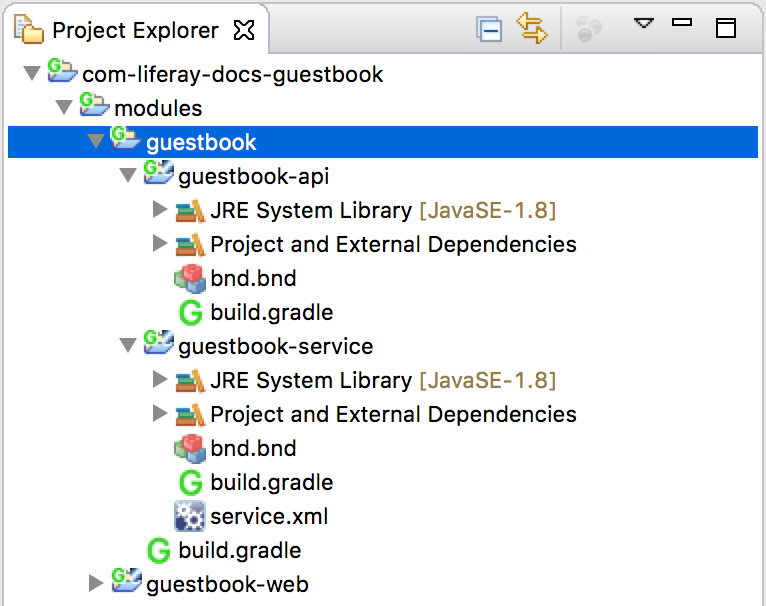The width and height of the screenshot is (766, 606).
Task: Maximize the Project Explorer view
Action: 726,28
